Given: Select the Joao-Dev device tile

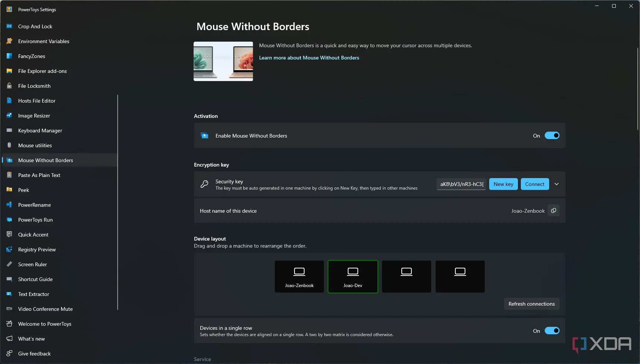Looking at the screenshot, I should (x=353, y=277).
